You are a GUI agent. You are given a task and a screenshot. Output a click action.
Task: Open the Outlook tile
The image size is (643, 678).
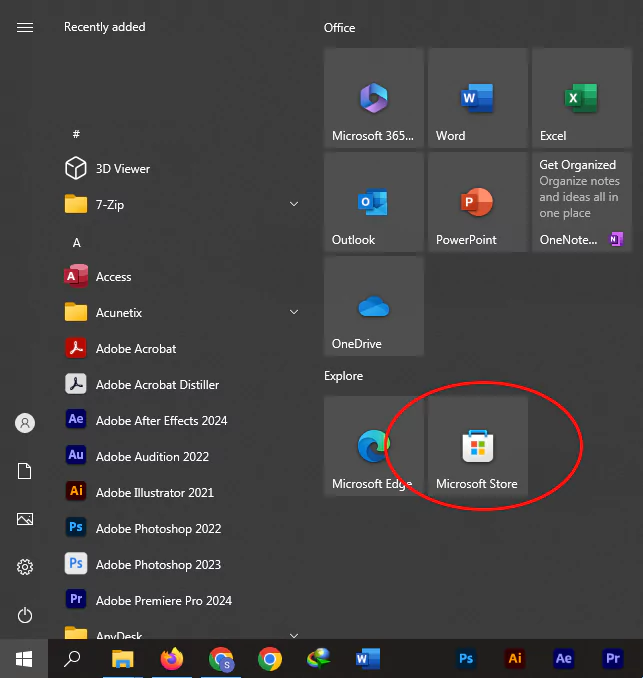(x=373, y=202)
